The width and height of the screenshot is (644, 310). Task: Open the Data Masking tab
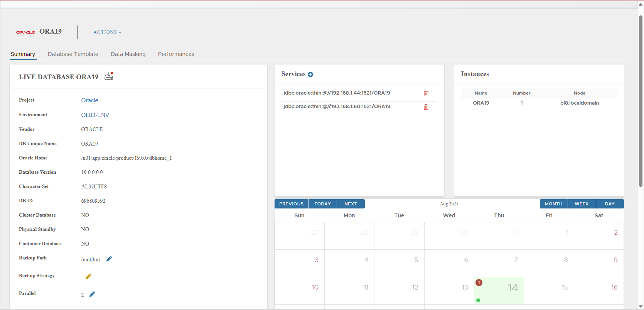pyautogui.click(x=128, y=54)
